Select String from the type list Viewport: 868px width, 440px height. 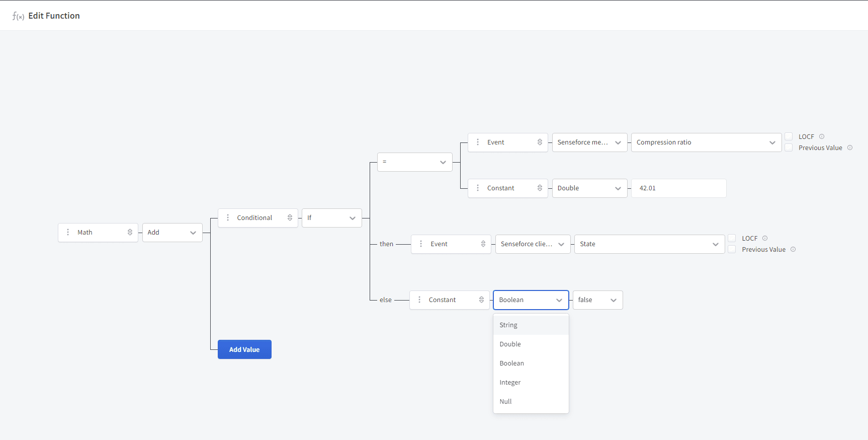531,325
